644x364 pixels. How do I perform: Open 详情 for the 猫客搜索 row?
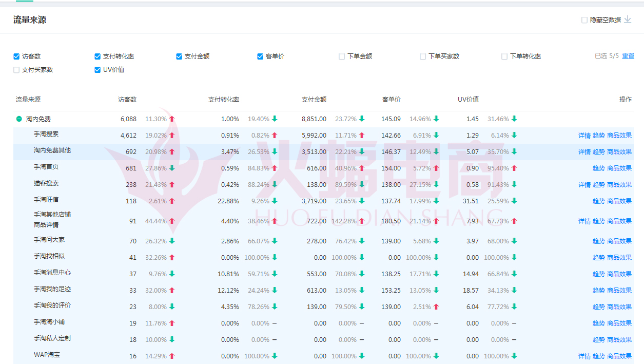[584, 185]
